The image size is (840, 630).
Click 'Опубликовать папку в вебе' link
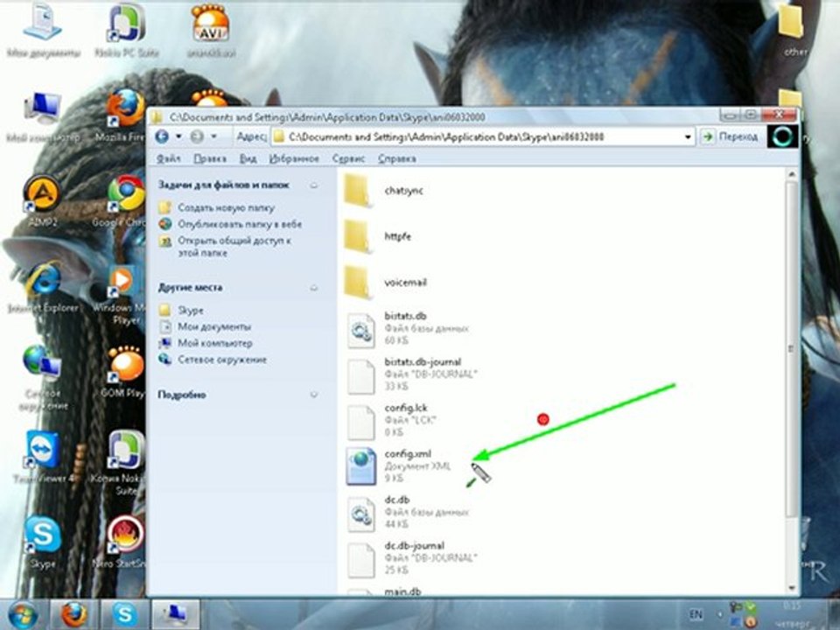pos(240,224)
